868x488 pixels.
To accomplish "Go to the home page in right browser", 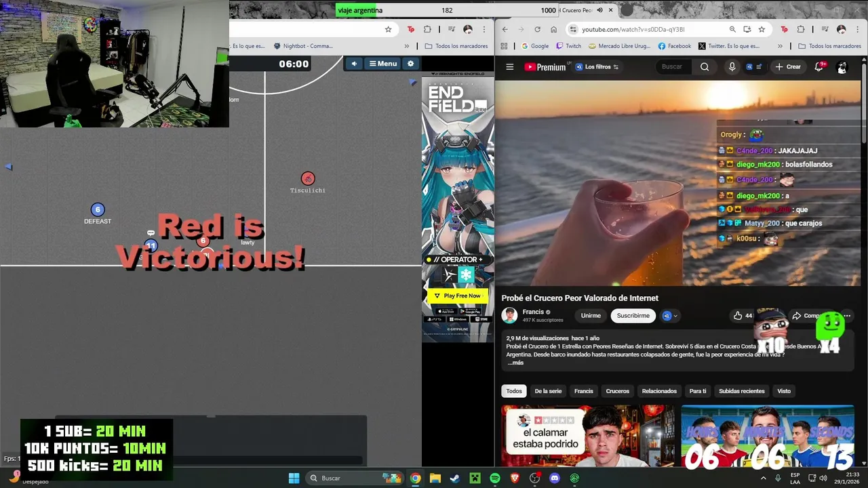I will [553, 29].
